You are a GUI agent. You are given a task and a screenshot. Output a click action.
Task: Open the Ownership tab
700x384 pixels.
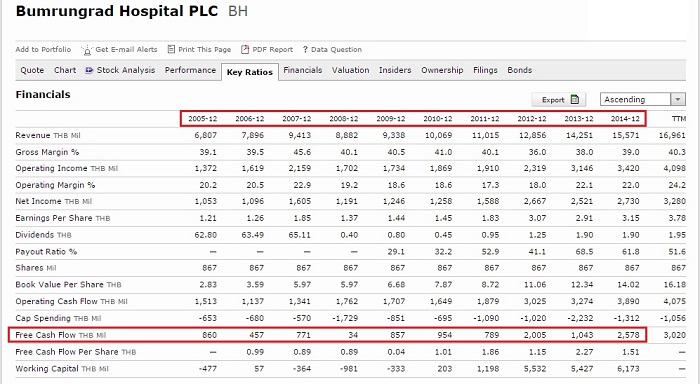442,70
